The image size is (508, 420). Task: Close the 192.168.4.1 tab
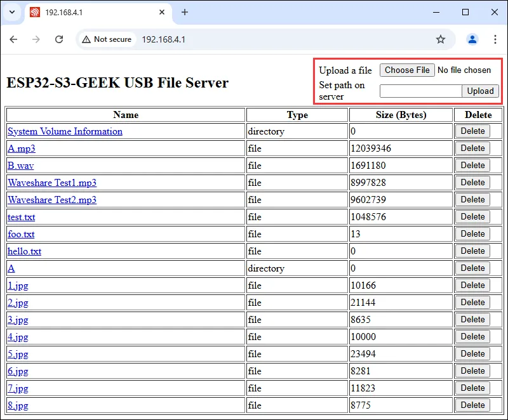[162, 12]
